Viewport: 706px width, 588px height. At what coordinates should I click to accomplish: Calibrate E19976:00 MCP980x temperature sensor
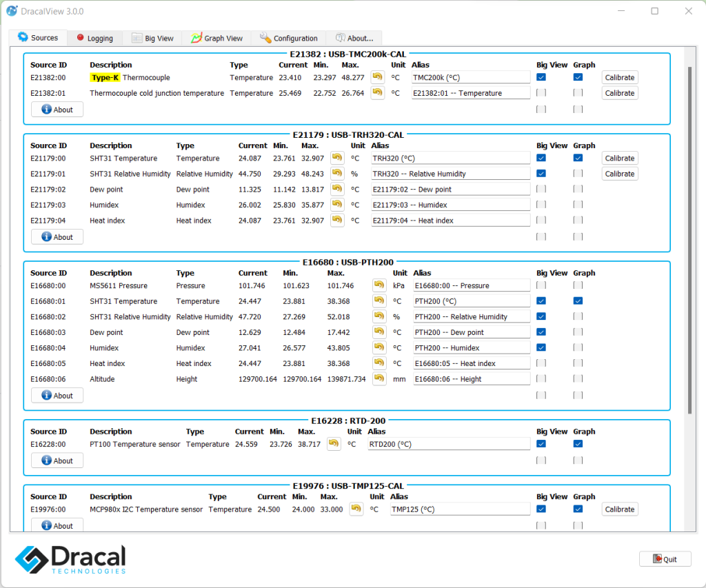click(x=620, y=509)
